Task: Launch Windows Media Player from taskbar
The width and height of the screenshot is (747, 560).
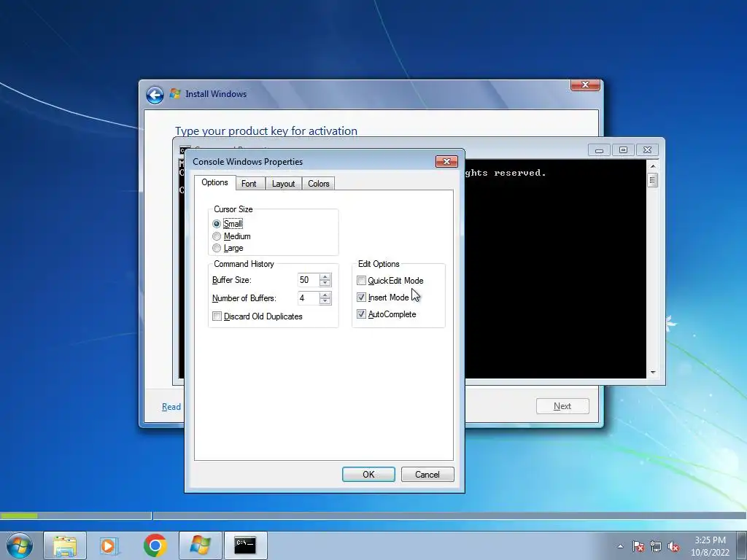Action: coord(109,545)
